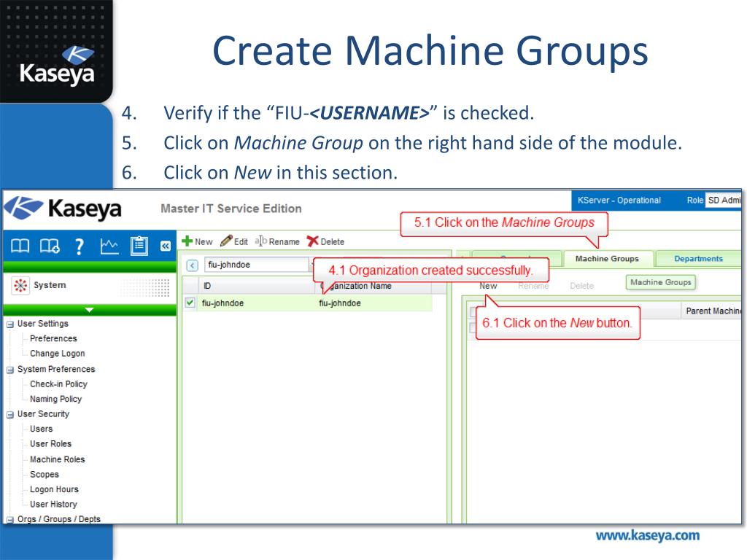Click the organization toolbar Delete label

coord(332,242)
